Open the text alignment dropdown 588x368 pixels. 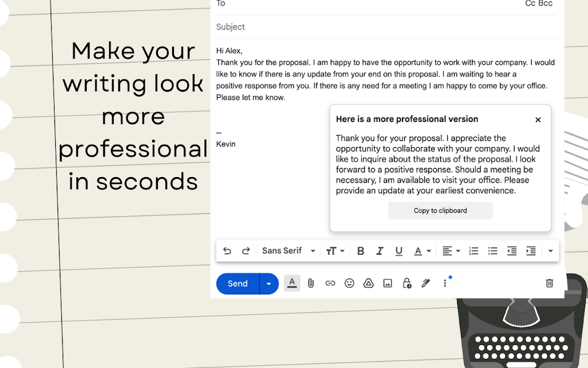(451, 251)
